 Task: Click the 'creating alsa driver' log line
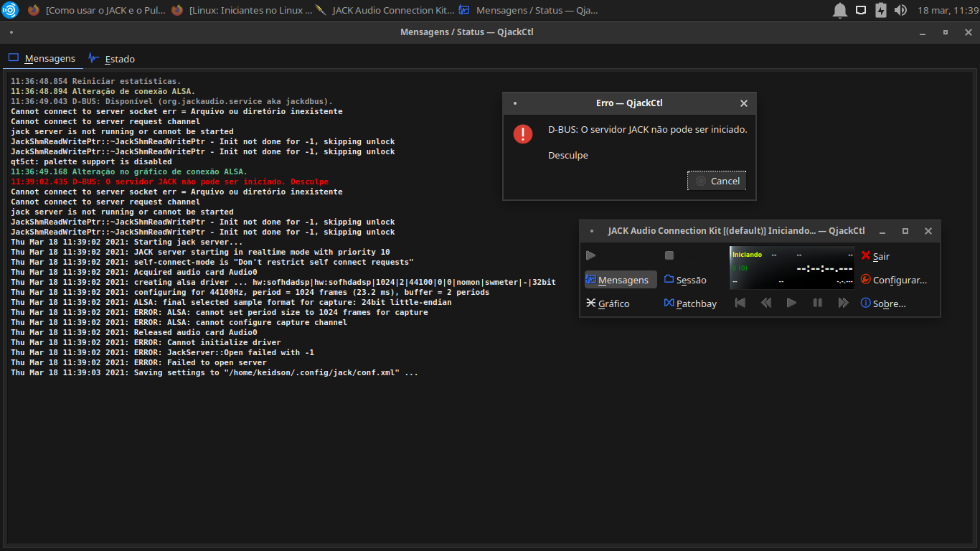[283, 282]
